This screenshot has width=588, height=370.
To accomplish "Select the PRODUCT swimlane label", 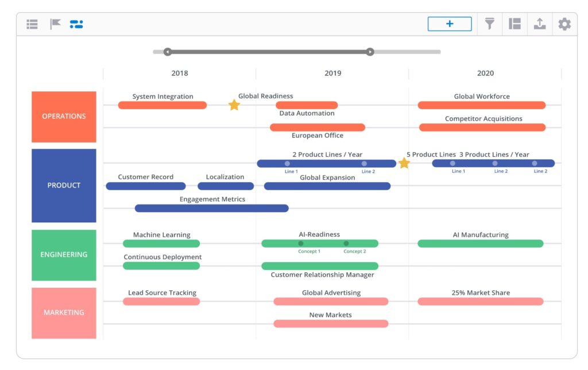I will [64, 185].
